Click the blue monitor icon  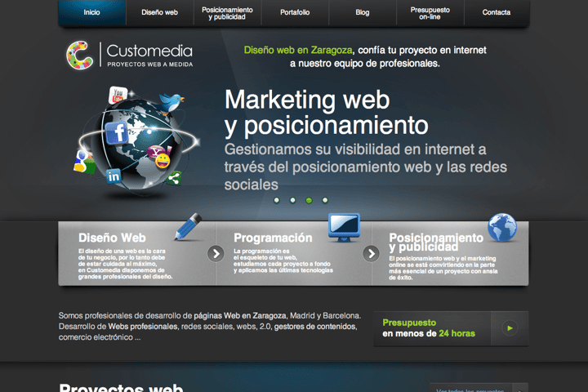(x=344, y=227)
